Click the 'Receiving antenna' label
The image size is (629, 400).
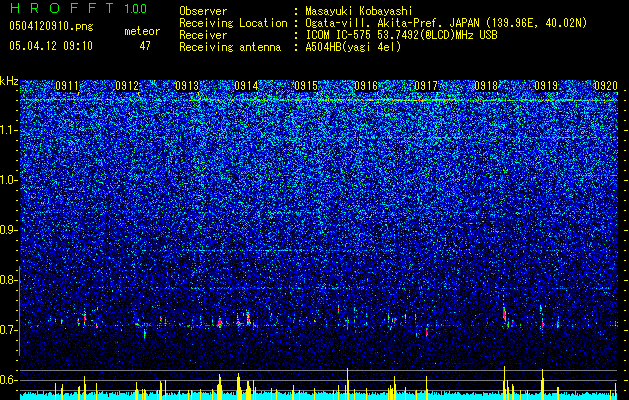(230, 47)
